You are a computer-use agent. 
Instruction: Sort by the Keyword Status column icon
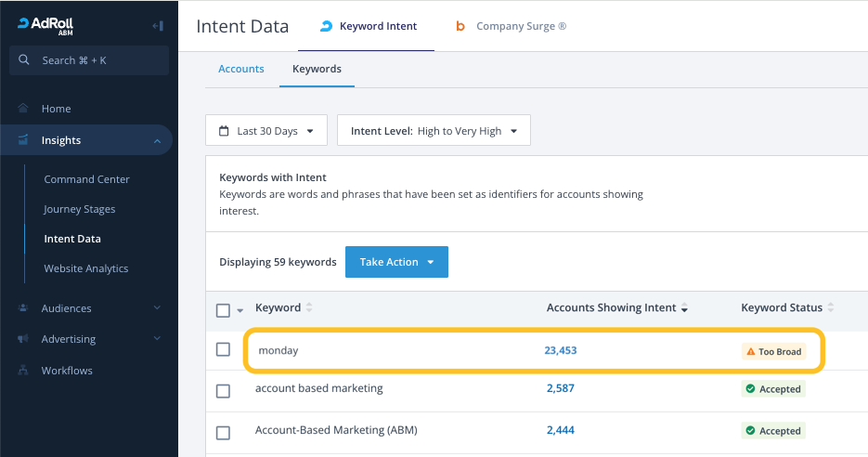pyautogui.click(x=831, y=308)
